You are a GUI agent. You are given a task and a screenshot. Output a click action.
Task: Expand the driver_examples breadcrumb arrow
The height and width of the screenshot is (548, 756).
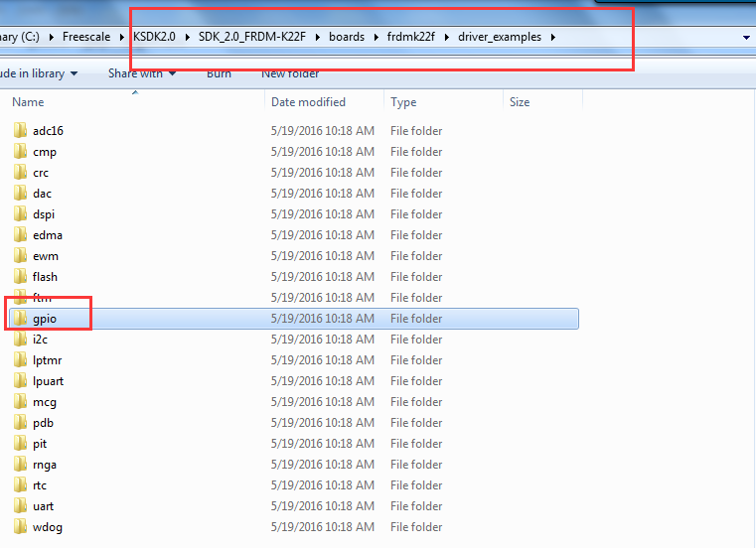click(553, 37)
